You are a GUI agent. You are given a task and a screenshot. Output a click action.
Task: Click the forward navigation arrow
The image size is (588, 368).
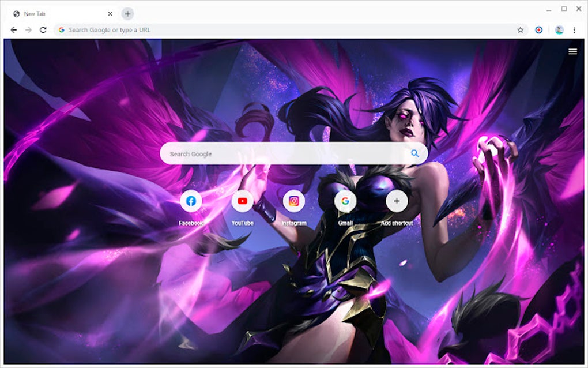coord(28,30)
